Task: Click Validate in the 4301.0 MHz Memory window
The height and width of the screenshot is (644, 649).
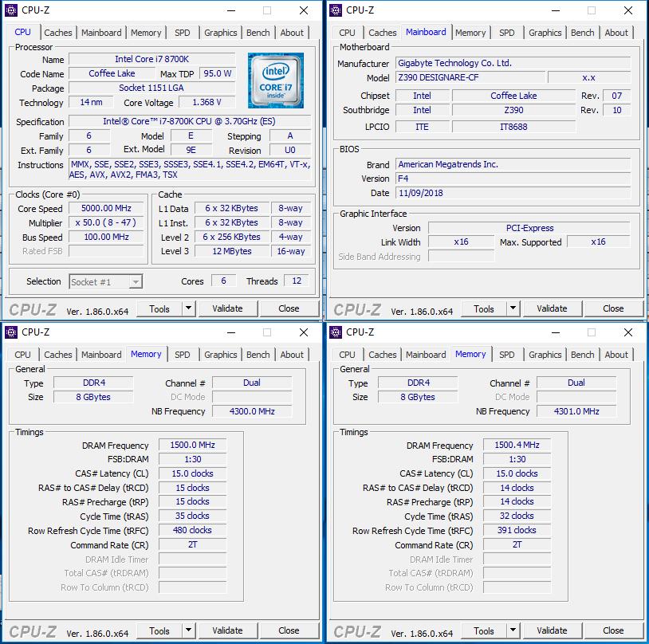Action: (553, 630)
